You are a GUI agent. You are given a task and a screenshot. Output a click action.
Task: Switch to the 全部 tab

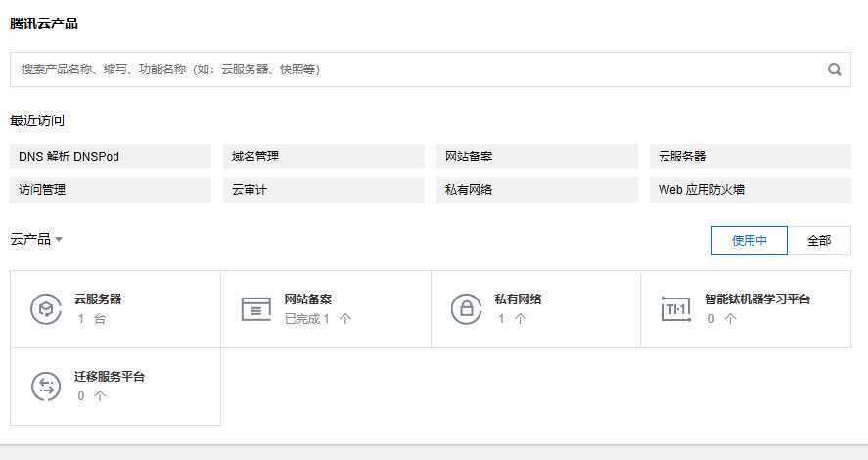click(x=819, y=240)
